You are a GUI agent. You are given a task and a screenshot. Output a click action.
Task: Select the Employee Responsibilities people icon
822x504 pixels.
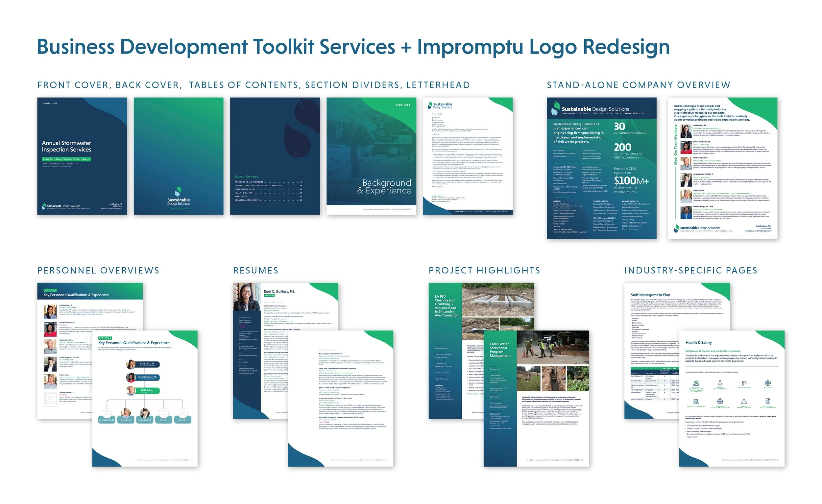pos(696,383)
